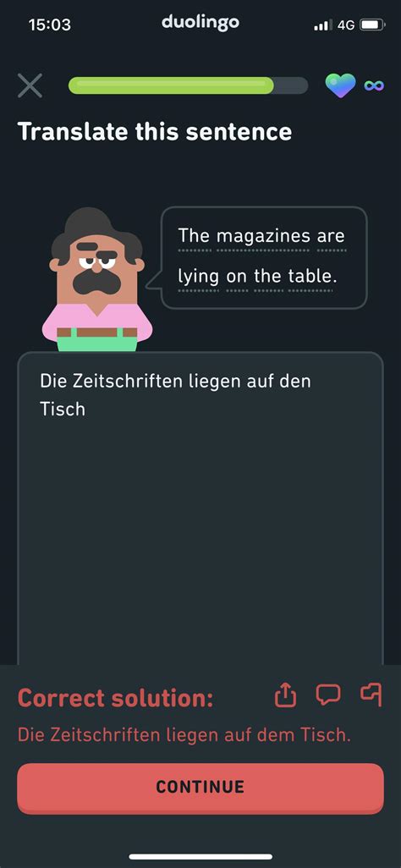This screenshot has height=868, width=401.
Task: Tap the infinity hearts symbol
Action: click(374, 85)
